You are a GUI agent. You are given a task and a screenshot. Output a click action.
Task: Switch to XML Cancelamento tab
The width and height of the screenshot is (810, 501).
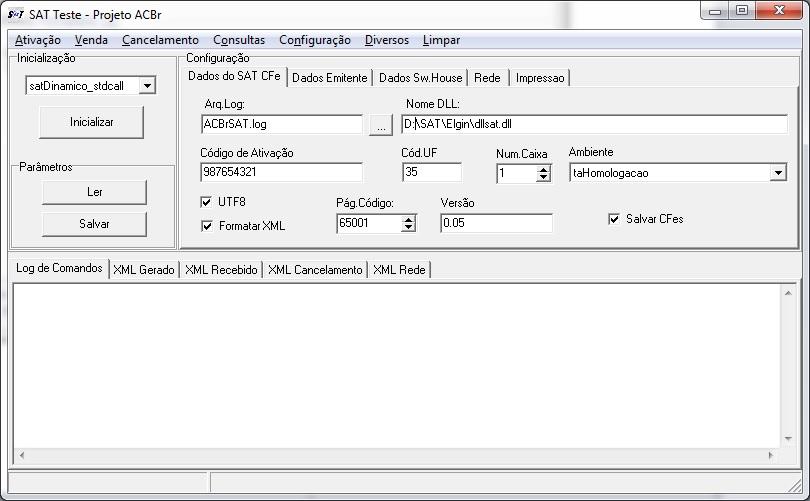(315, 270)
